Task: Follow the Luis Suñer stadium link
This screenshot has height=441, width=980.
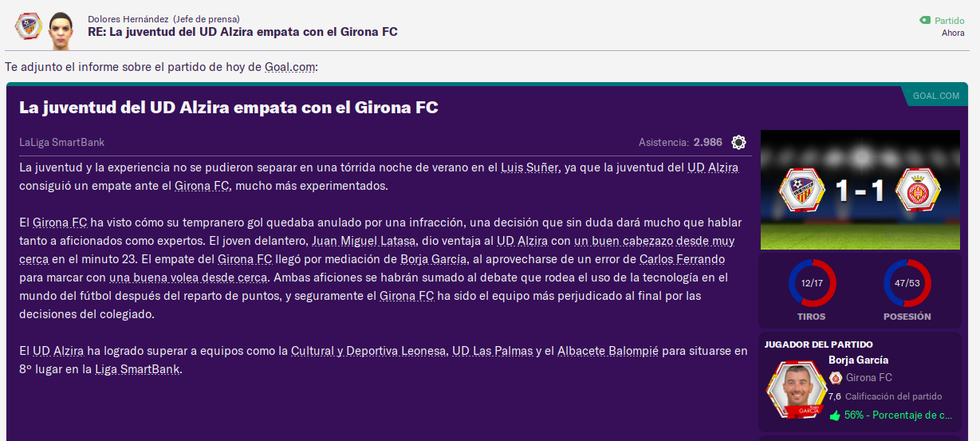Action: [530, 167]
